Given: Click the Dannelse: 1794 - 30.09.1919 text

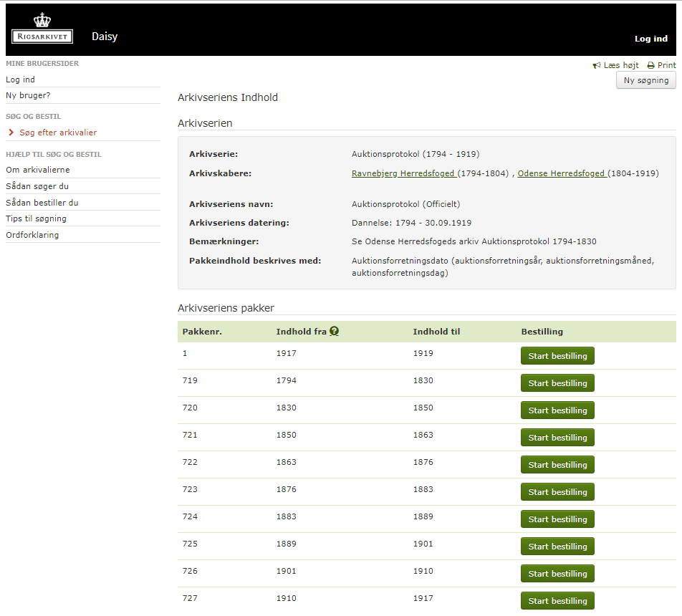Looking at the screenshot, I should point(411,223).
